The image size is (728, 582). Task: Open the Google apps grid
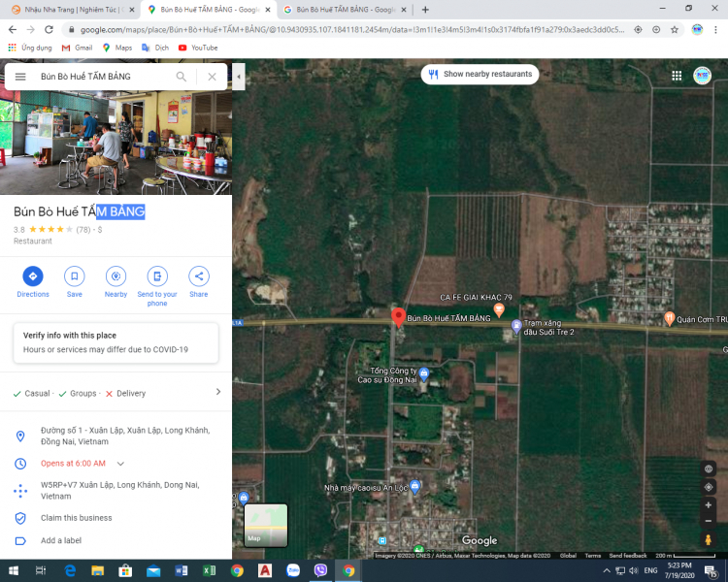677,76
